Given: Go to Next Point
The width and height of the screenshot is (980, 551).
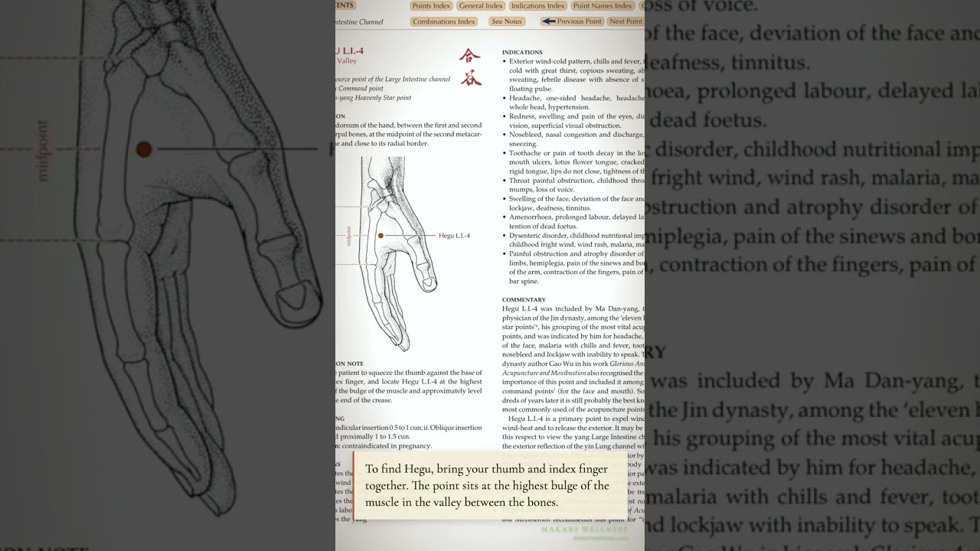Looking at the screenshot, I should pos(626,21).
